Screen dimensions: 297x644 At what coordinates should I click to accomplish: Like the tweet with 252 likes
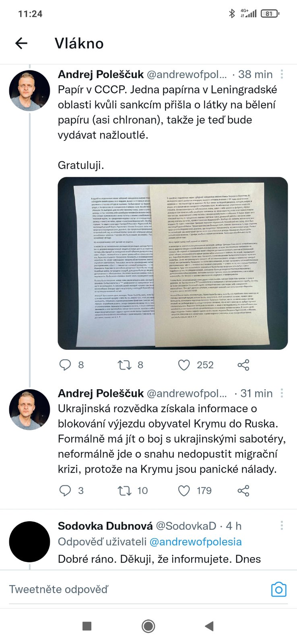[x=184, y=365]
